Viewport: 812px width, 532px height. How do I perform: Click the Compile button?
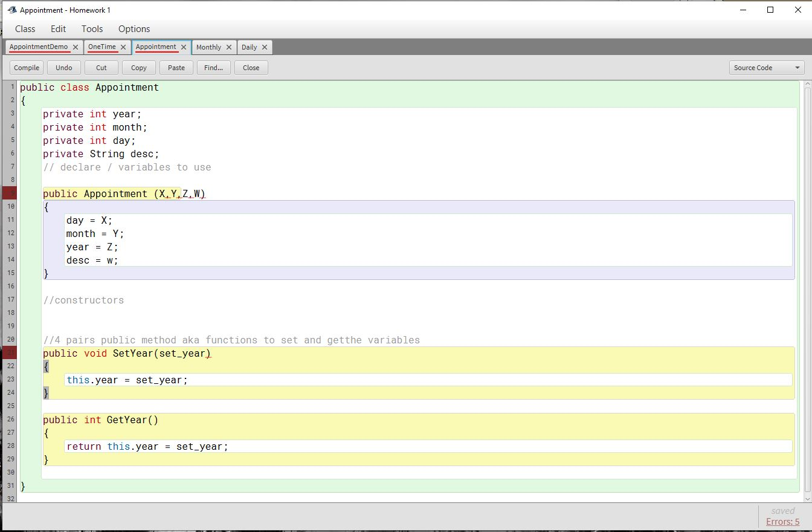click(27, 68)
